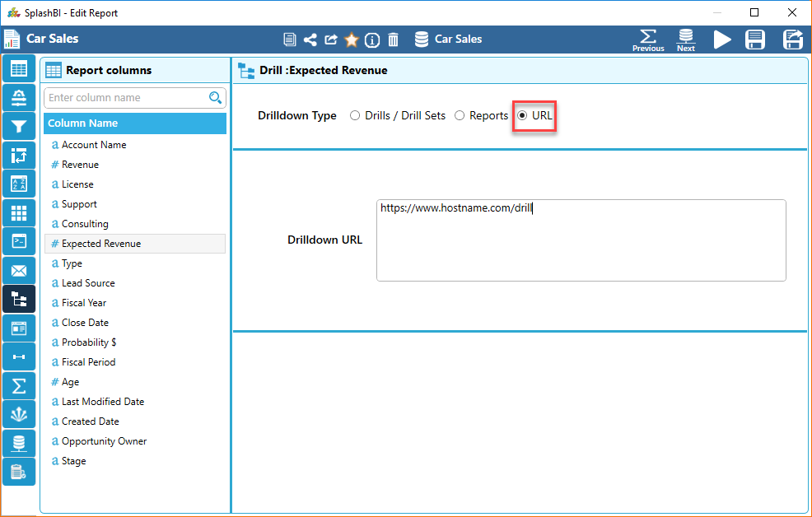Click the share icon in header
812x517 pixels.
[x=310, y=40]
